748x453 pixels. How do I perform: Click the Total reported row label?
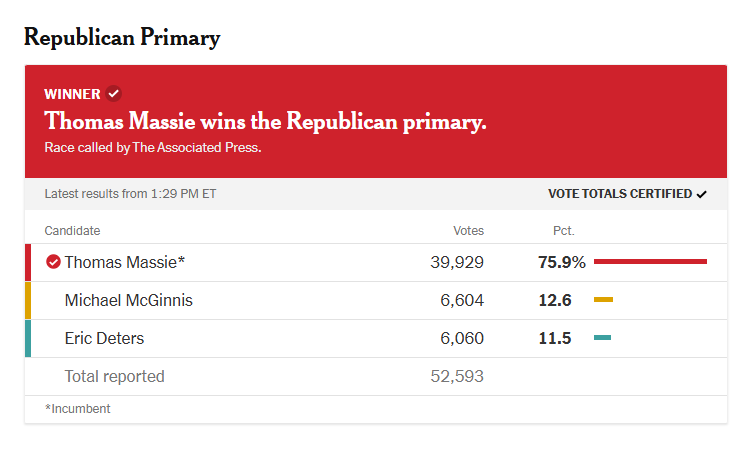(114, 377)
